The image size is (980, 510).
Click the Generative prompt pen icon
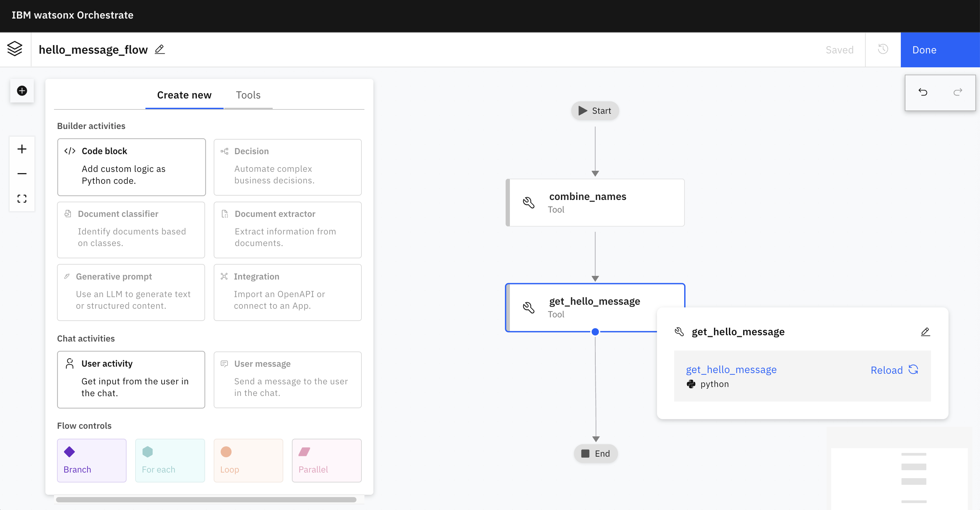[67, 276]
